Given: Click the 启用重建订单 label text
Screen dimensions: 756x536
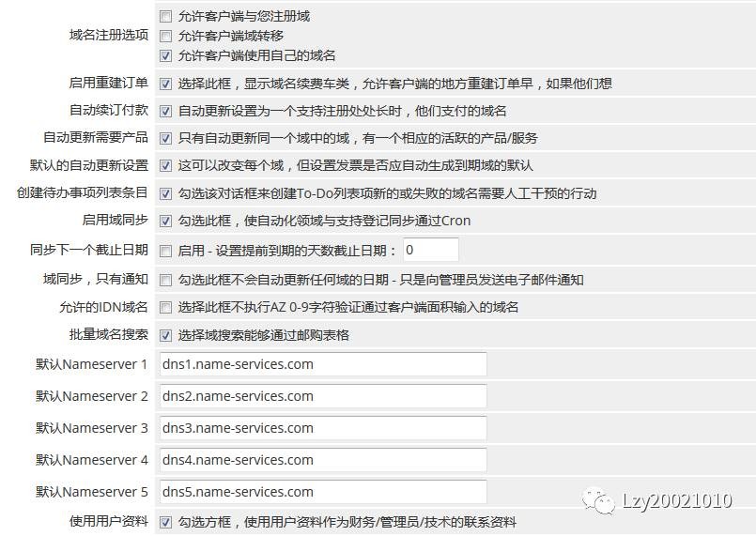Looking at the screenshot, I should tap(109, 83).
